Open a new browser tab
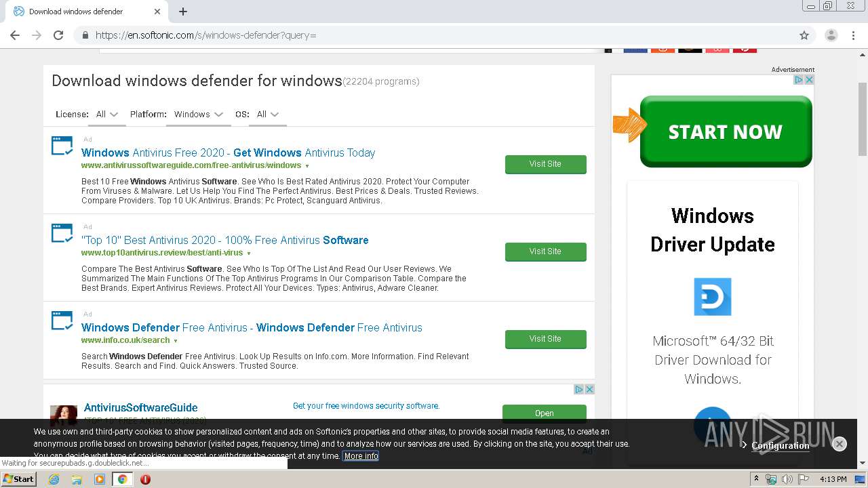Screen dimensions: 868x488 (183, 12)
